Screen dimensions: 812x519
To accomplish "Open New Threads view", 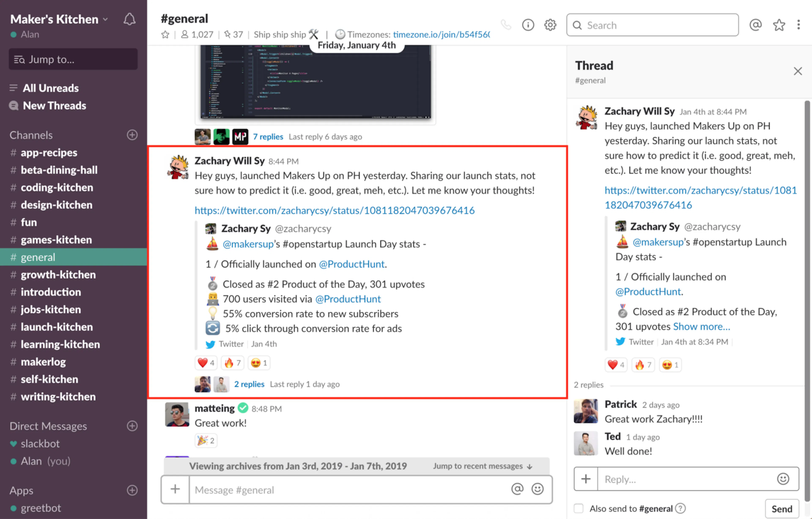I will (54, 105).
